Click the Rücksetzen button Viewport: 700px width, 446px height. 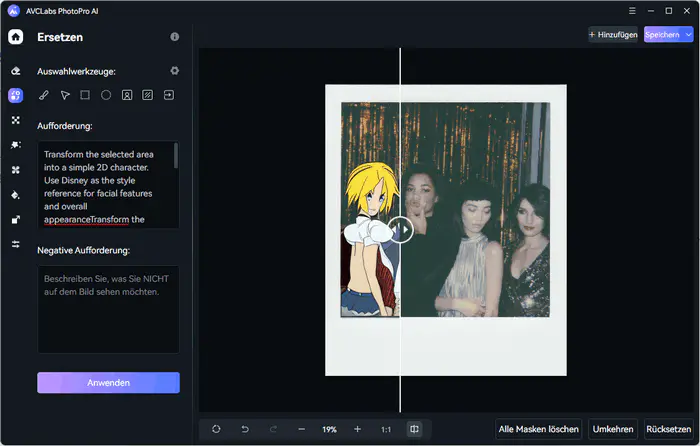click(x=668, y=429)
